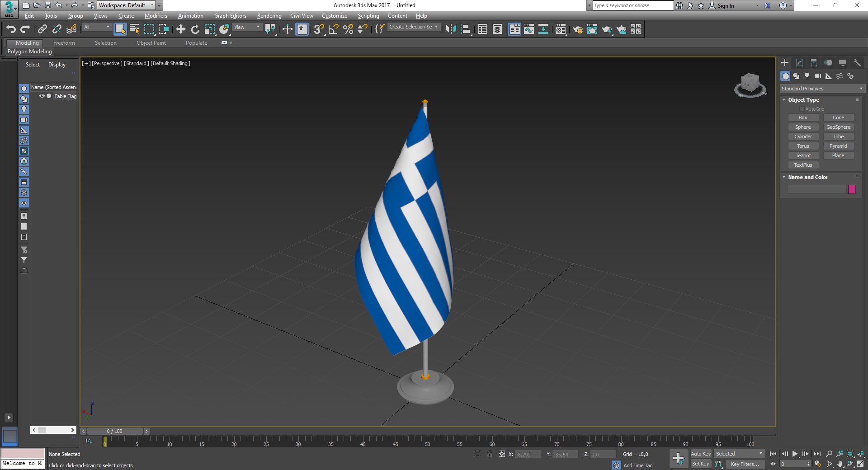
Task: Toggle Set Key animation mode
Action: point(701,464)
